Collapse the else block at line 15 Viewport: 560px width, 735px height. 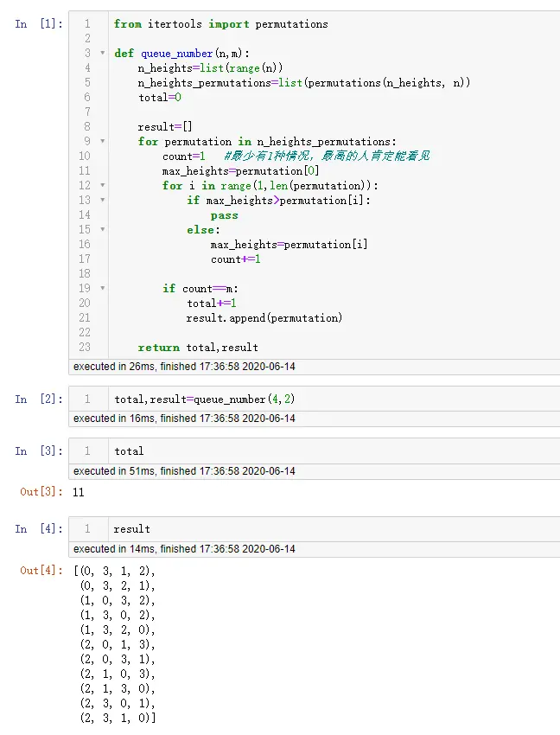pos(103,230)
